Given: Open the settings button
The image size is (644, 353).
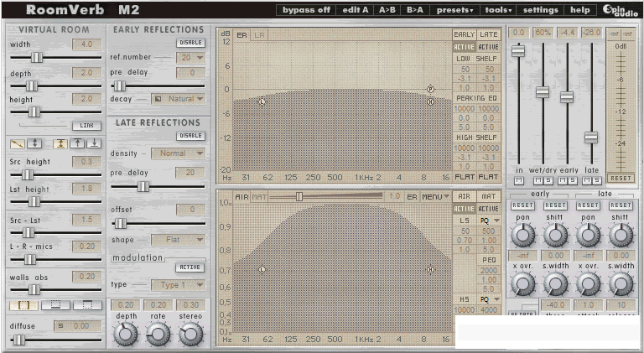Looking at the screenshot, I should point(541,10).
